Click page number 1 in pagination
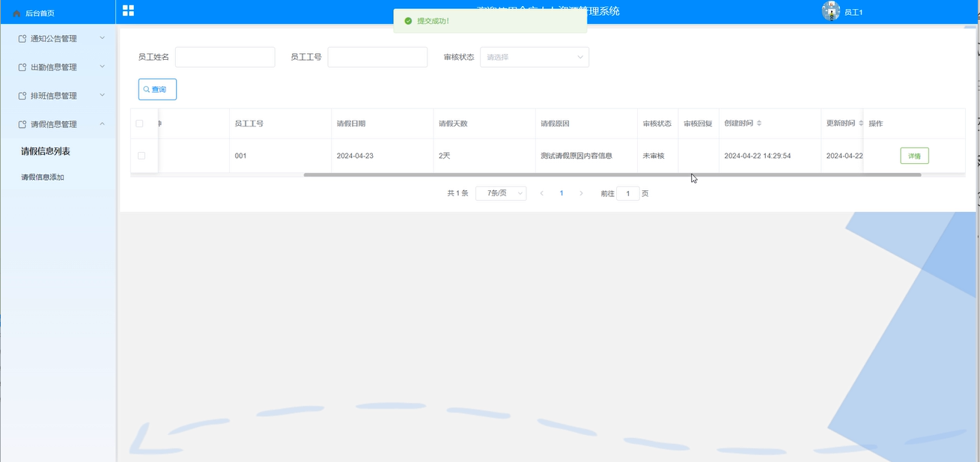Screen dimensions: 980x462 tap(561, 193)
